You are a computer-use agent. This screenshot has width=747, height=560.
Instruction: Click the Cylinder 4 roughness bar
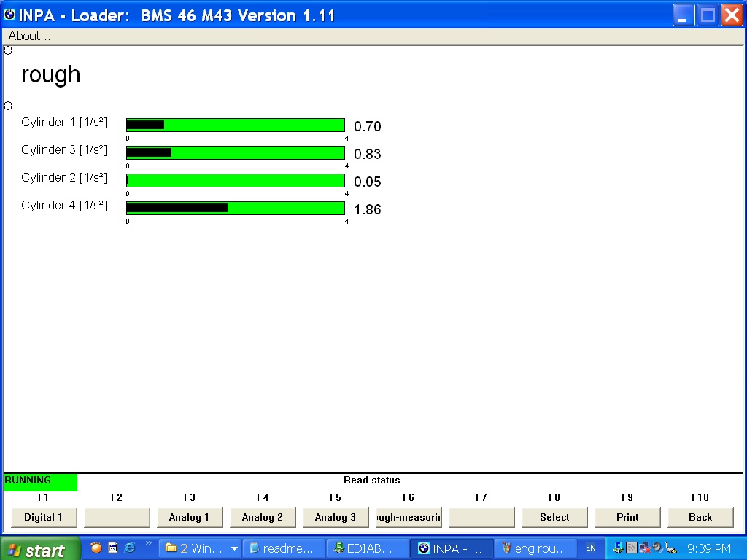[236, 208]
